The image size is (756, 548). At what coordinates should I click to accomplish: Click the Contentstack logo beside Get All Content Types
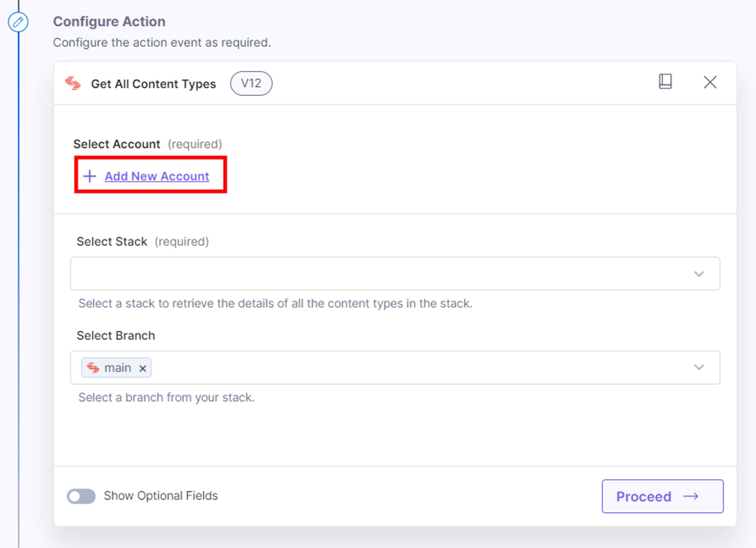(x=73, y=83)
